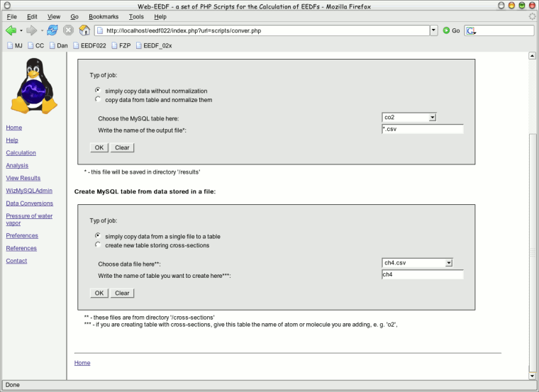Image resolution: width=539 pixels, height=392 pixels.
Task: Open the EEDF022 bookmark
Action: pyautogui.click(x=89, y=45)
